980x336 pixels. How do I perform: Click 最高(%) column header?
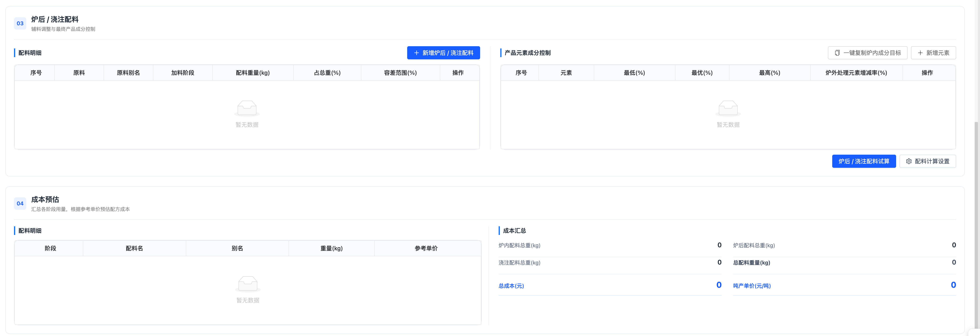pyautogui.click(x=770, y=72)
